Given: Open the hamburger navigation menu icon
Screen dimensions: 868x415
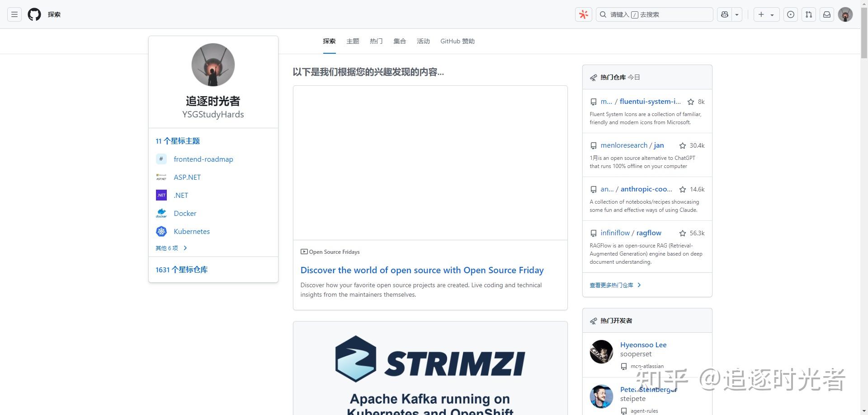Looking at the screenshot, I should 14,14.
